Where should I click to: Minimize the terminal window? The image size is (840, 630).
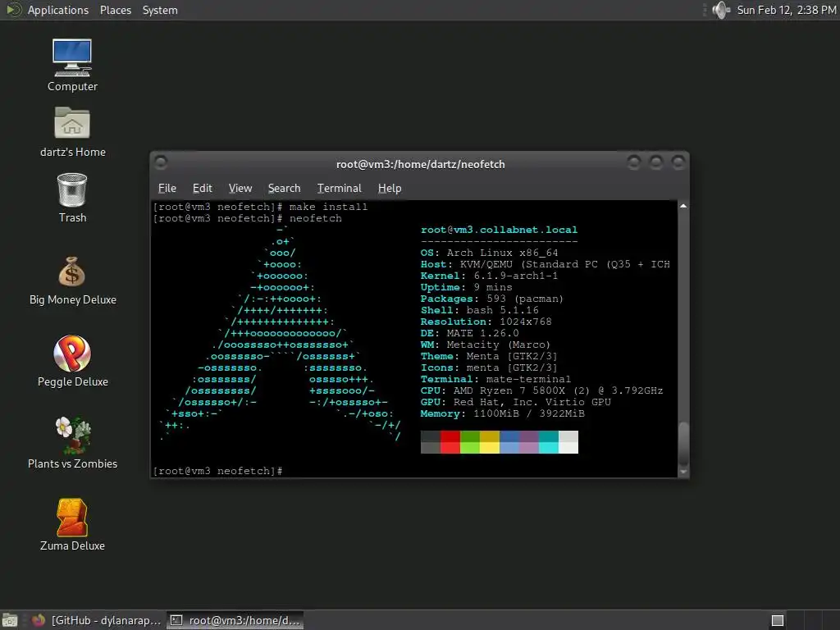[x=634, y=162]
